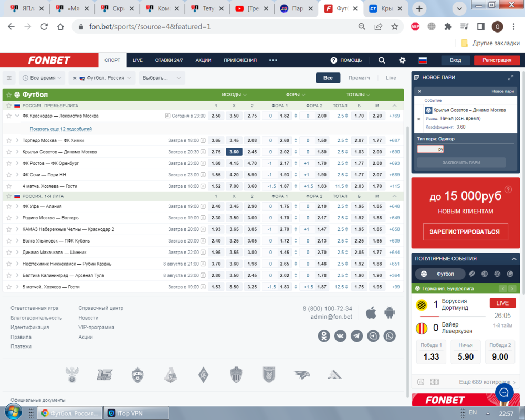The image size is (525, 420).
Task: Open statistics icon for ФК Краснодар match
Action: click(x=167, y=116)
